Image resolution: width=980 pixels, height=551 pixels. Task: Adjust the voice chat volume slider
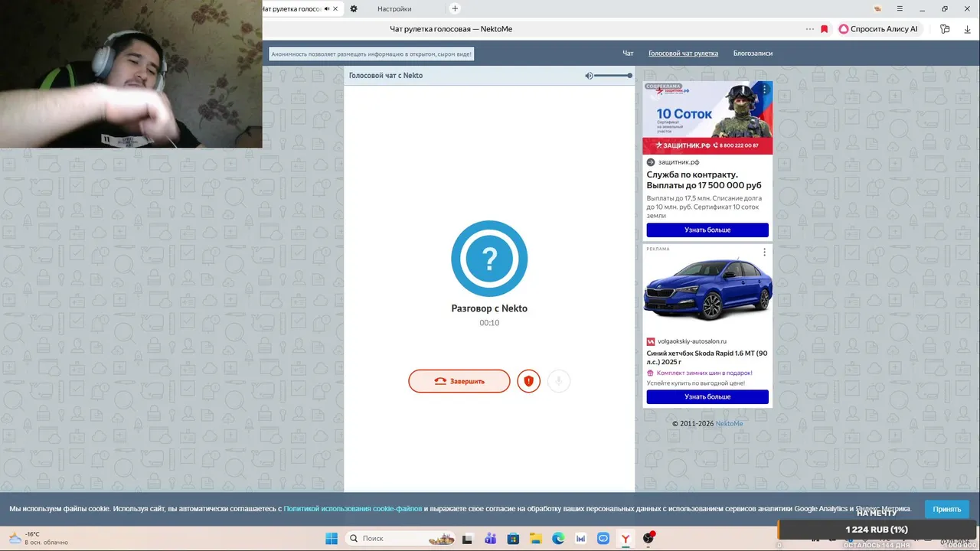pyautogui.click(x=613, y=76)
